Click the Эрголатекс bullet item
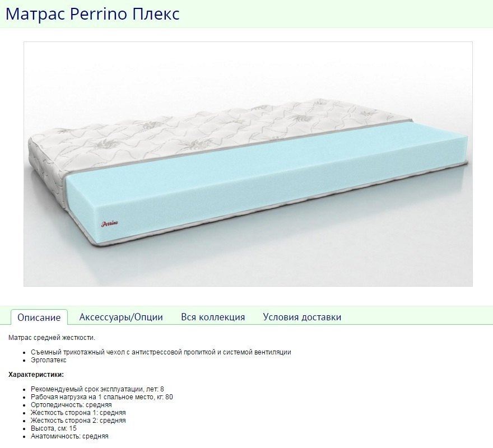 [49, 360]
